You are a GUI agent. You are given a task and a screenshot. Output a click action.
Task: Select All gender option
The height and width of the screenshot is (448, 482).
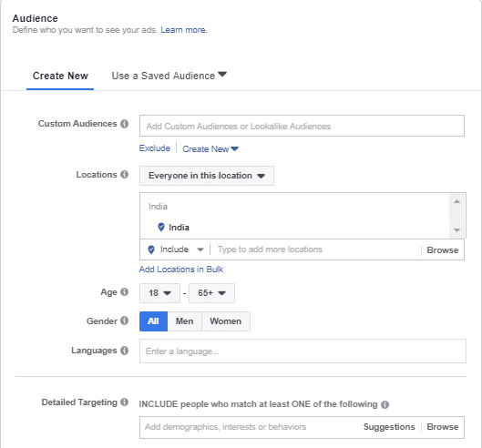point(153,321)
